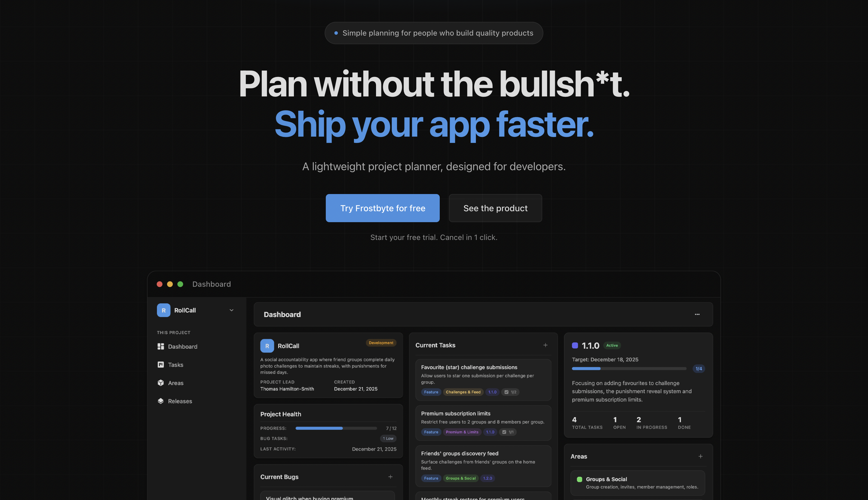Click the RollCall "R" project avatar
This screenshot has height=500, width=868.
[163, 310]
